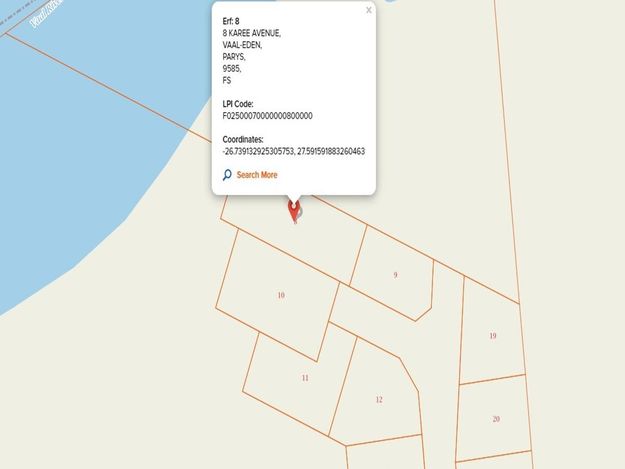
Task: Click the LPI Code value text
Action: 267,116
